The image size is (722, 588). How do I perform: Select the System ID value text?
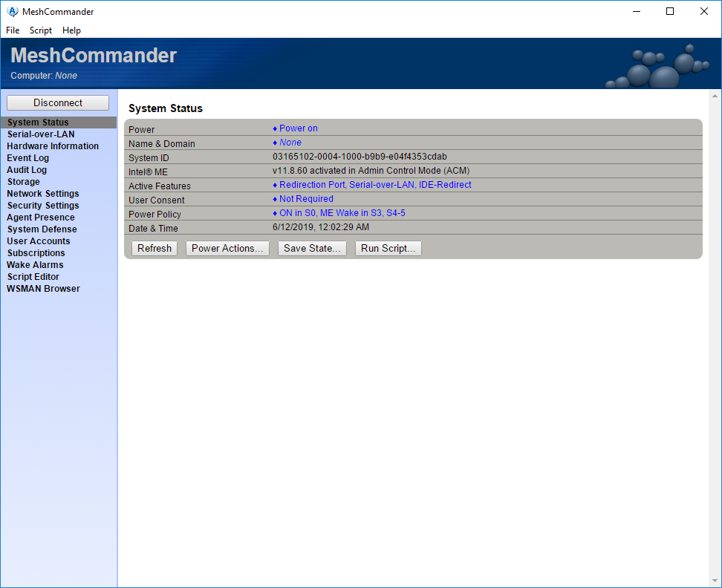pyautogui.click(x=360, y=157)
